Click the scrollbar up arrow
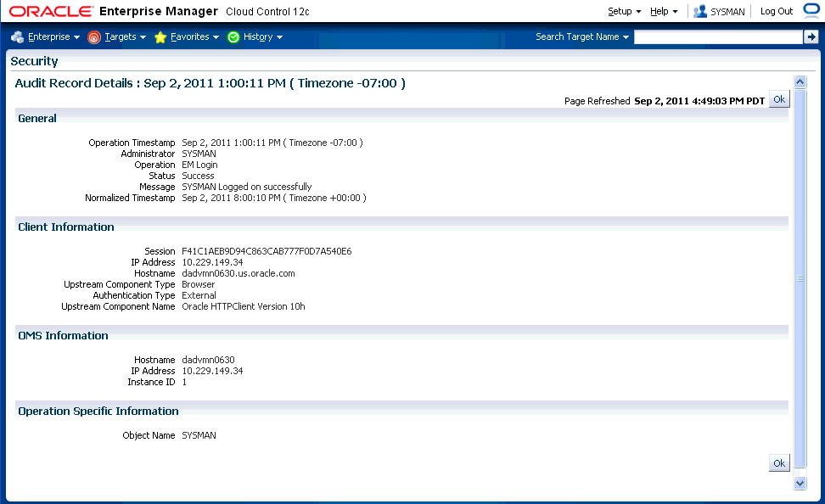Screen dimensions: 825x504 pos(800,81)
